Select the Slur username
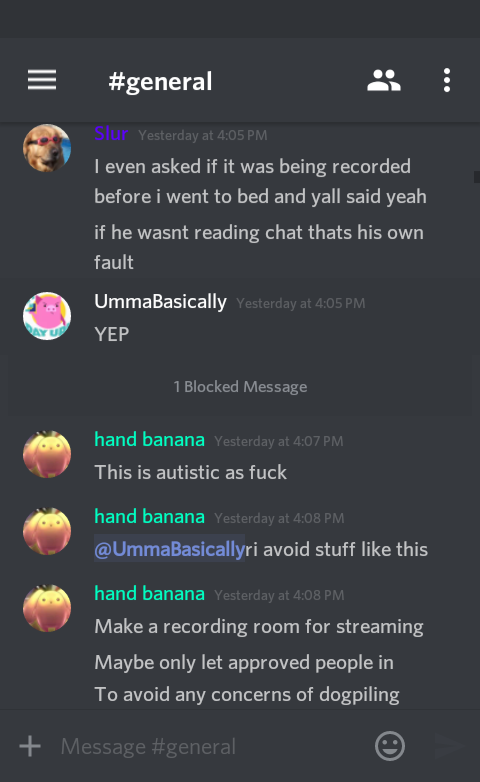 point(111,134)
